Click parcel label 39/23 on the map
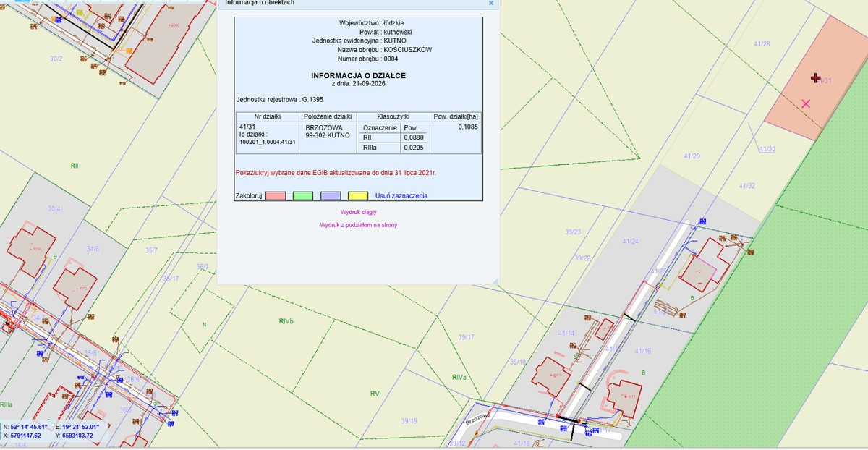The image size is (868, 450). [573, 232]
